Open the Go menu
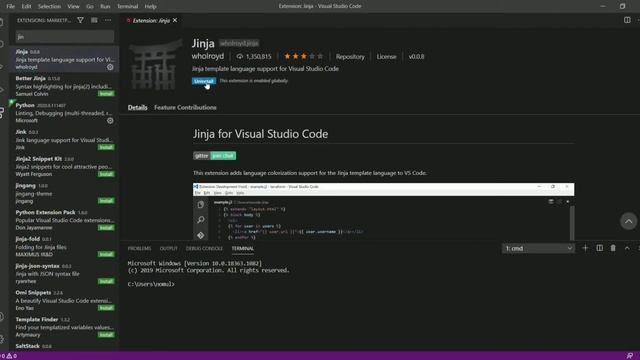Viewport: 640px width, 360px height. pyautogui.click(x=90, y=6)
